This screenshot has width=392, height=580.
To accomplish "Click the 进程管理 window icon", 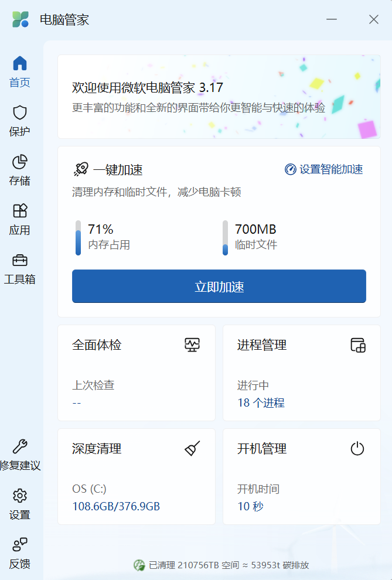I will click(x=357, y=344).
